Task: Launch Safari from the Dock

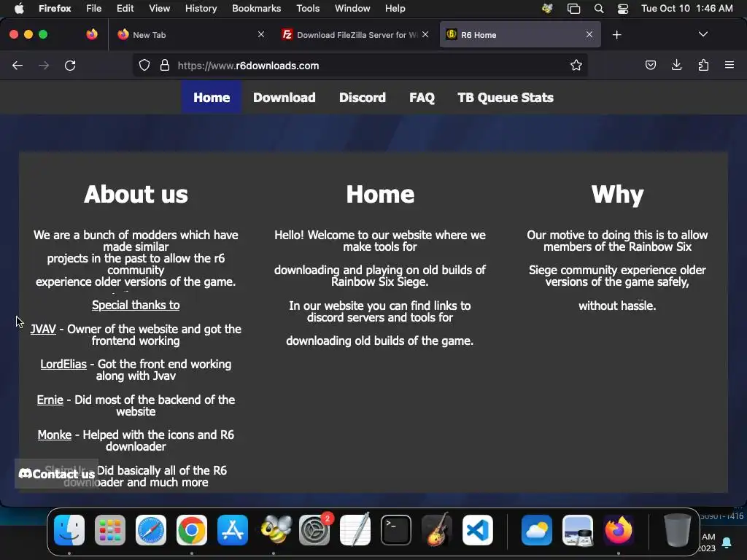Action: click(151, 530)
